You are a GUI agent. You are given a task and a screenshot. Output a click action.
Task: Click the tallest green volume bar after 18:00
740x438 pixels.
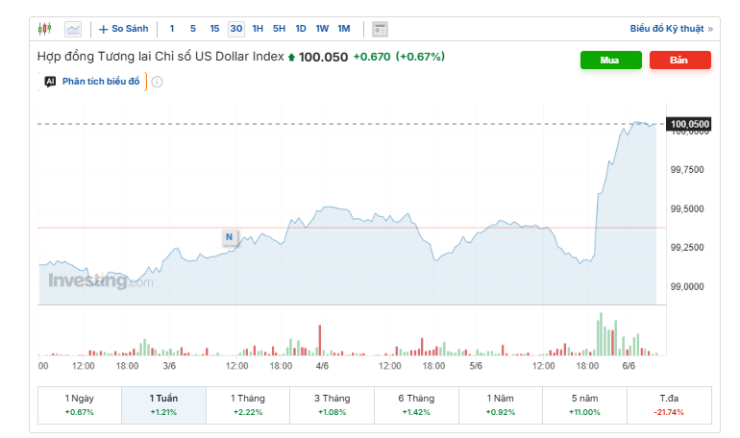601,334
